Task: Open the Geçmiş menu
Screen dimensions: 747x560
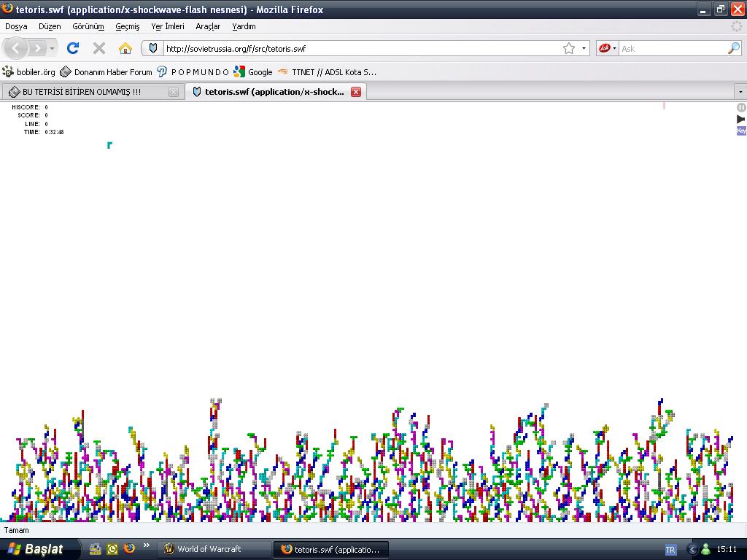Action: (128, 26)
